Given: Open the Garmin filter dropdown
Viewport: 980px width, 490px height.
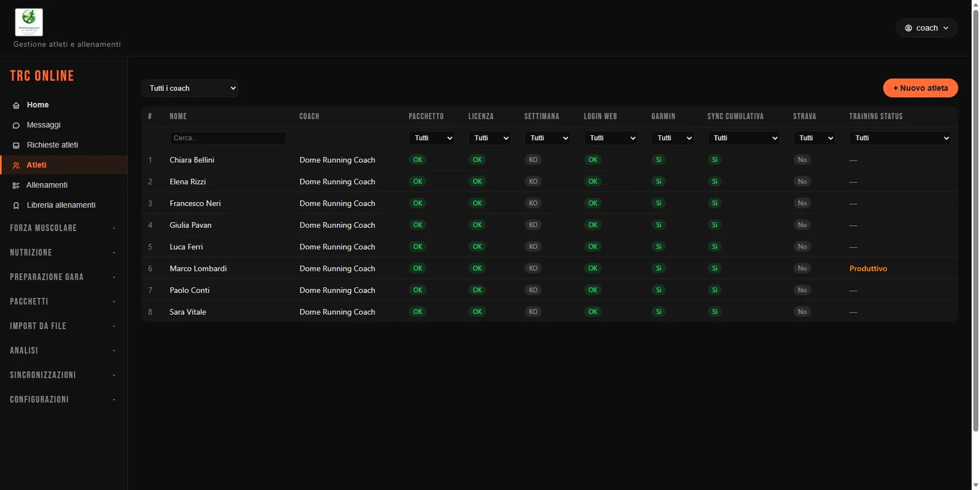Looking at the screenshot, I should click(673, 138).
